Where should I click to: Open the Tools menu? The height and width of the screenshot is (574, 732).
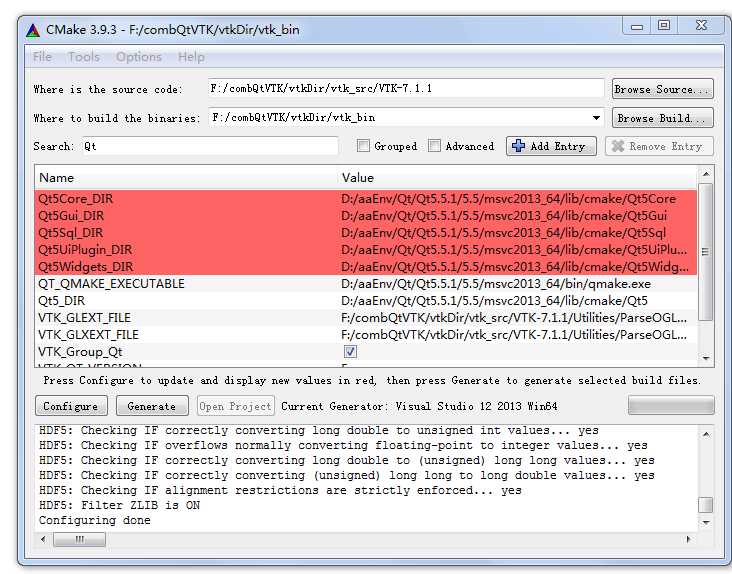(x=84, y=57)
